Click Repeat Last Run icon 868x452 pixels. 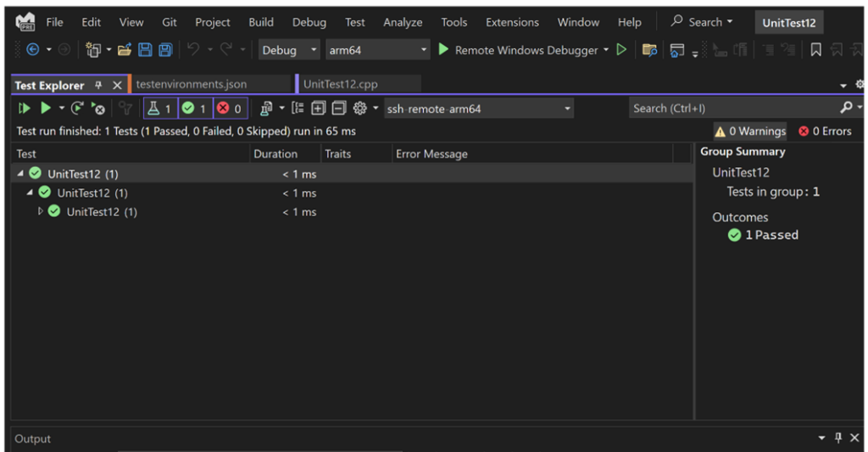tap(77, 109)
